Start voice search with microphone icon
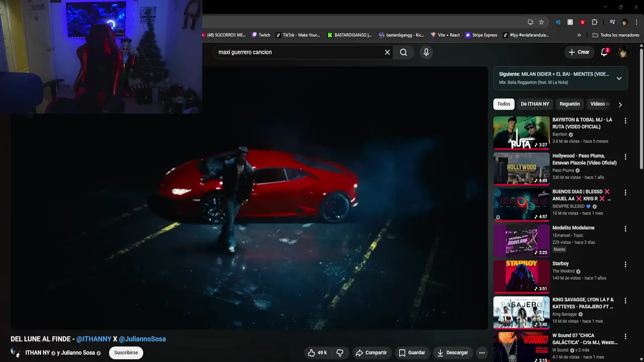This screenshot has height=362, width=644. [x=426, y=52]
